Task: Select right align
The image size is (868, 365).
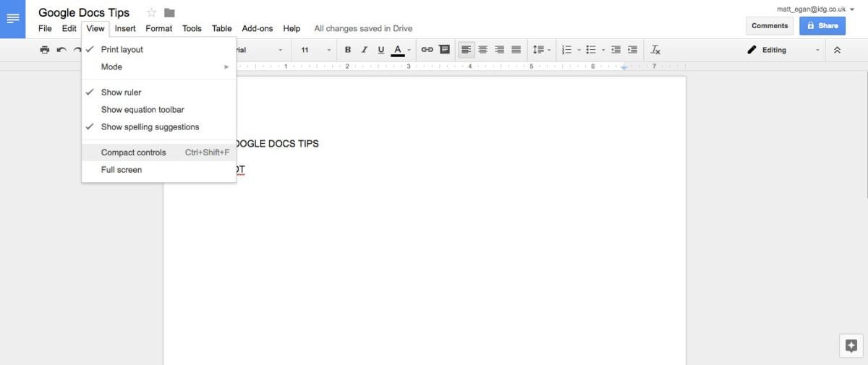Action: tap(499, 50)
